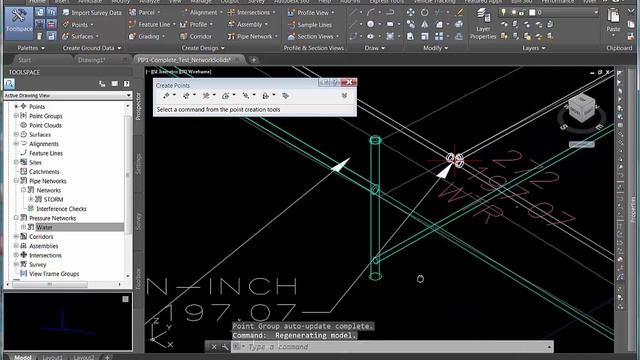Switch to the Start tab
Image resolution: width=640 pixels, height=360 pixels.
coord(24,60)
